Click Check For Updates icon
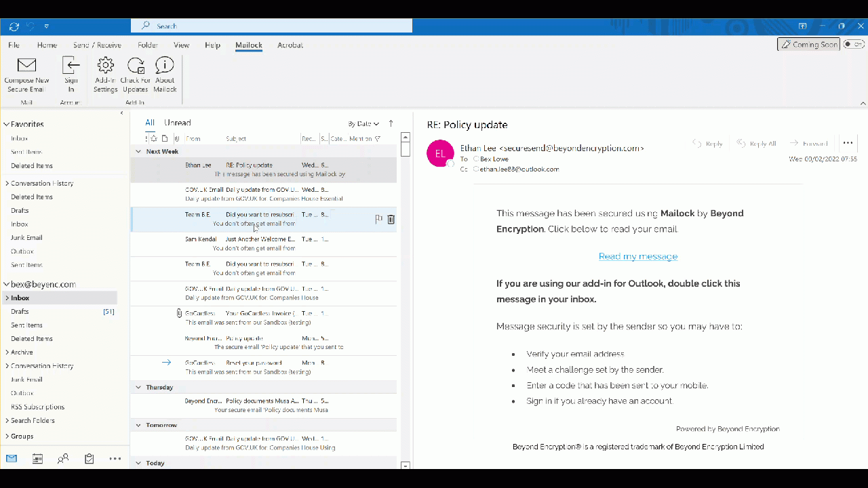 click(135, 66)
